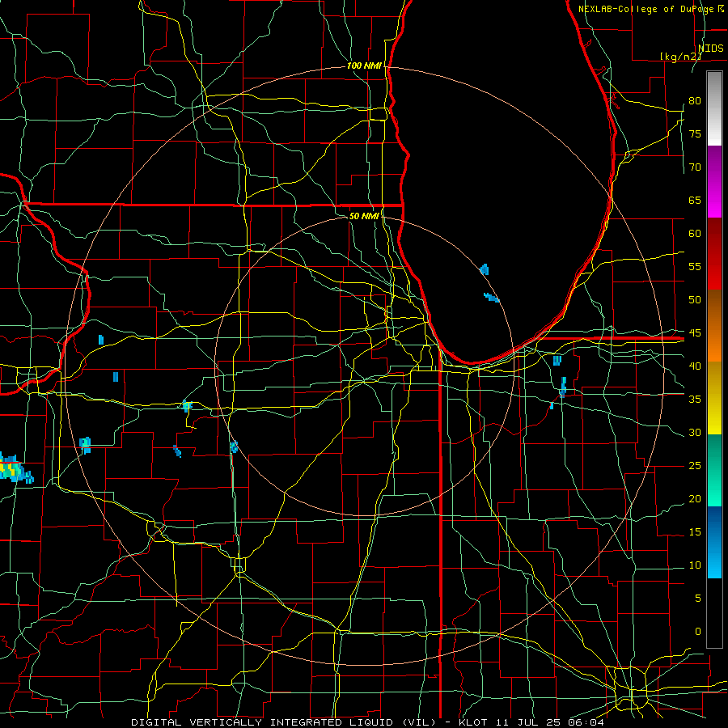Select the green segment of the color scale

tap(714, 470)
